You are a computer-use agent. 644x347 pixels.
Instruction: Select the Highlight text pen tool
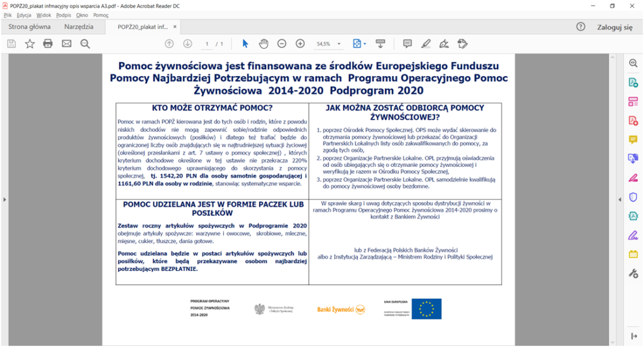pos(426,43)
